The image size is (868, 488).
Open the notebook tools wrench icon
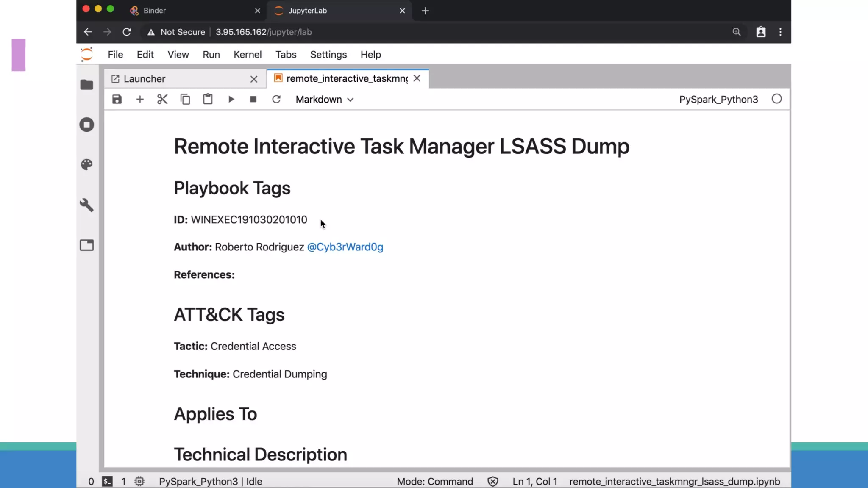coord(87,205)
